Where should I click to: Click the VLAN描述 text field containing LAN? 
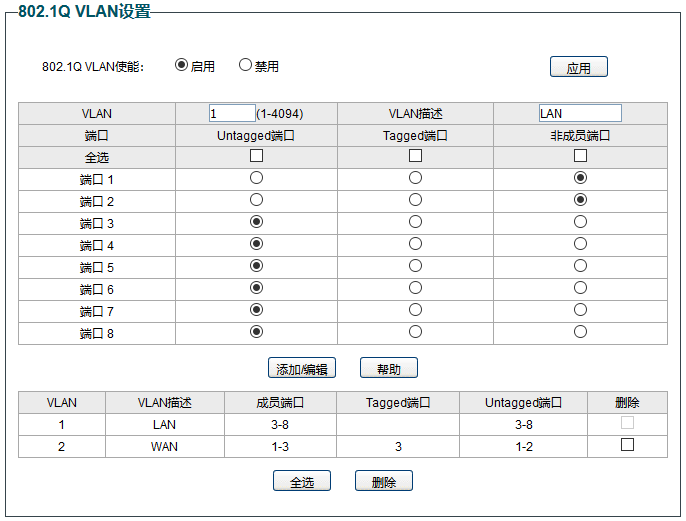pyautogui.click(x=580, y=113)
